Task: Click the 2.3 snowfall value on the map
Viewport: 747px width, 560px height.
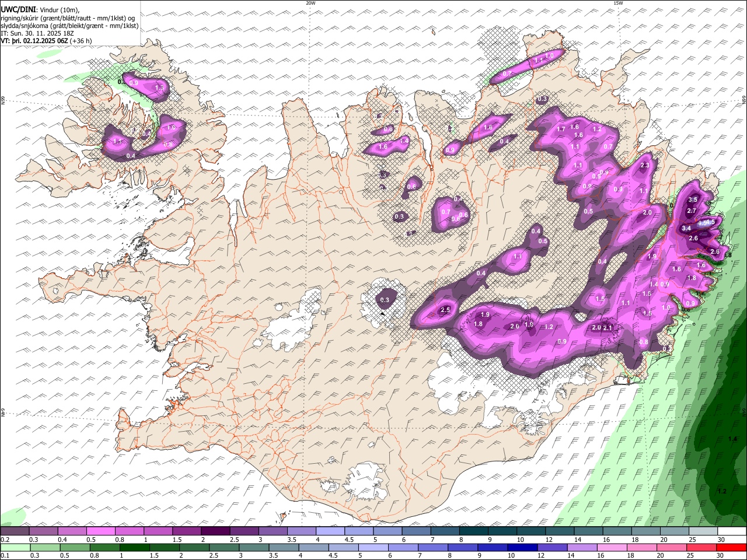Action: (645, 166)
